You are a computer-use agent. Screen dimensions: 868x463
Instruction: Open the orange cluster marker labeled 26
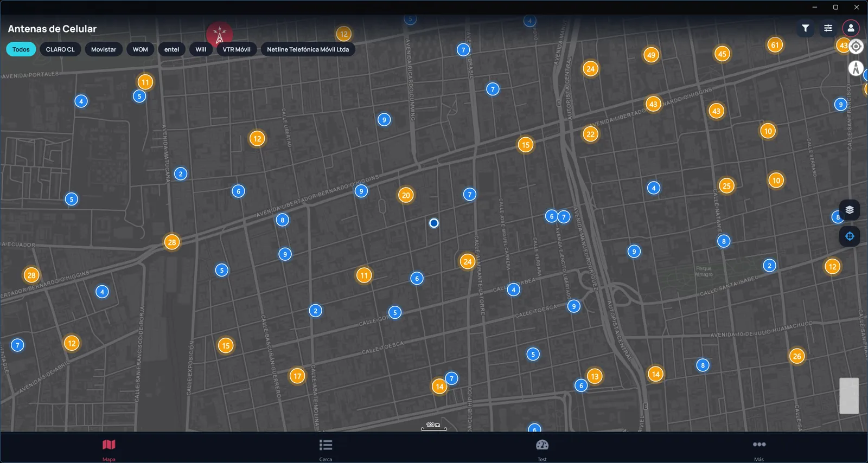click(797, 356)
